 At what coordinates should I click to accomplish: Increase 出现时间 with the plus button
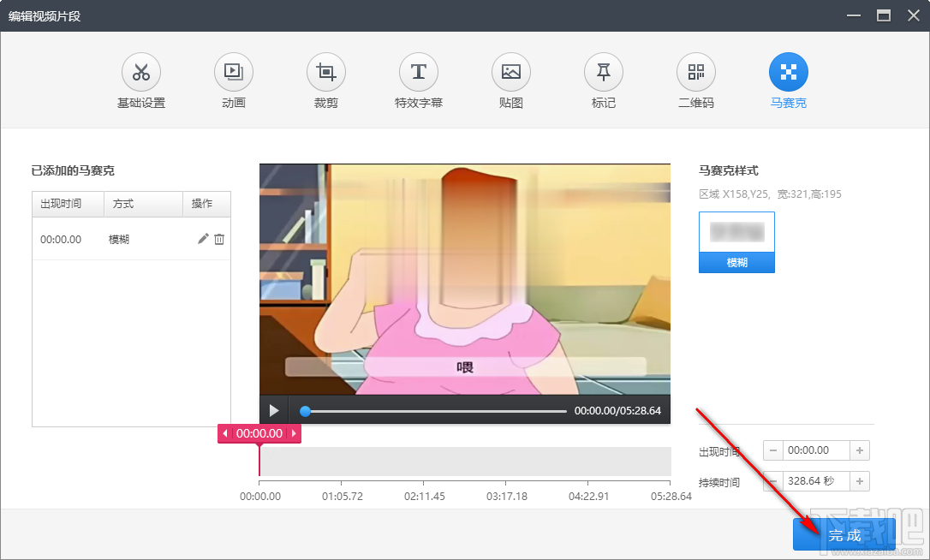pyautogui.click(x=860, y=450)
